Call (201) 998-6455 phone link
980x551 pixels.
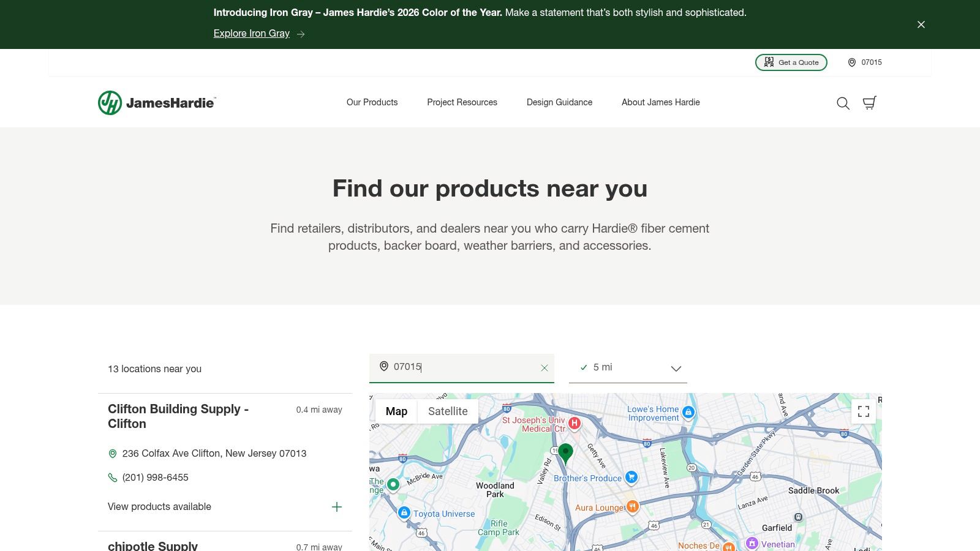pyautogui.click(x=156, y=478)
